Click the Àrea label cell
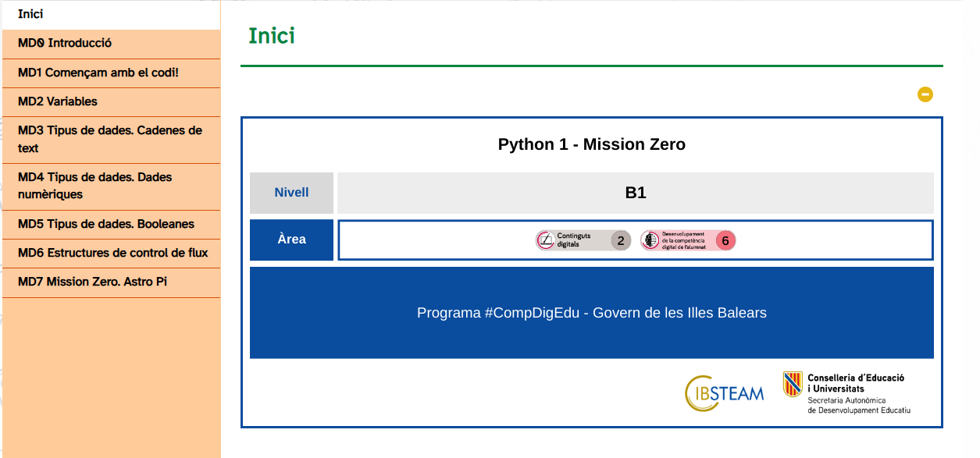 (291, 240)
